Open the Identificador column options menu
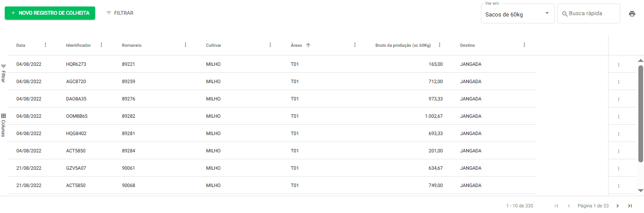This screenshot has width=644, height=213. point(101,45)
